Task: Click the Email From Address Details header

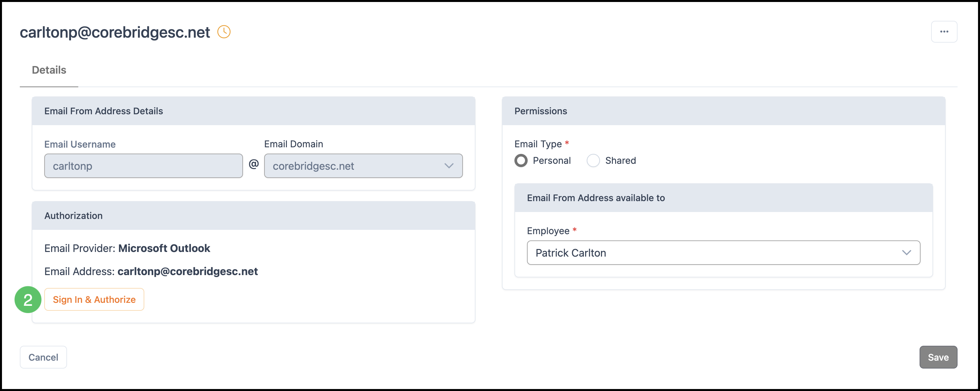Action: pyautogui.click(x=103, y=111)
